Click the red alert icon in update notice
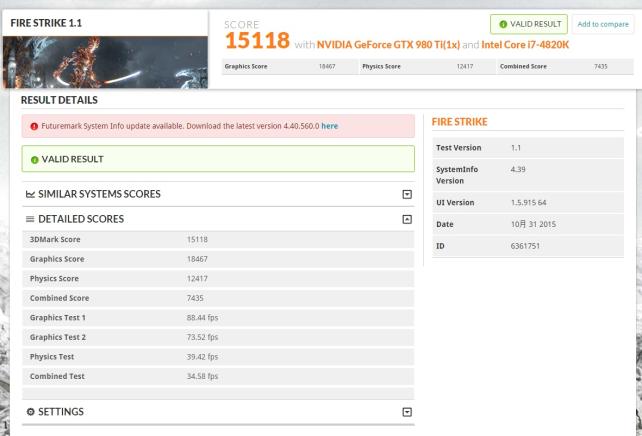 34,127
